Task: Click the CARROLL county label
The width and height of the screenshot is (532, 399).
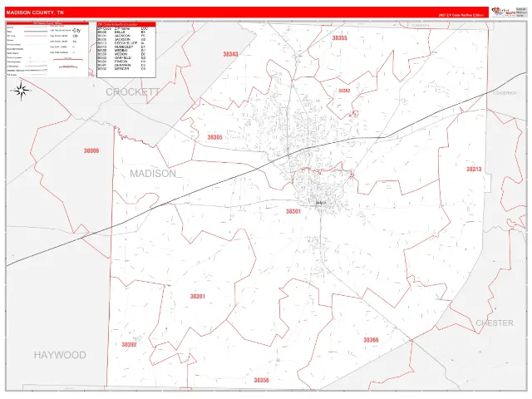Action: (x=421, y=26)
